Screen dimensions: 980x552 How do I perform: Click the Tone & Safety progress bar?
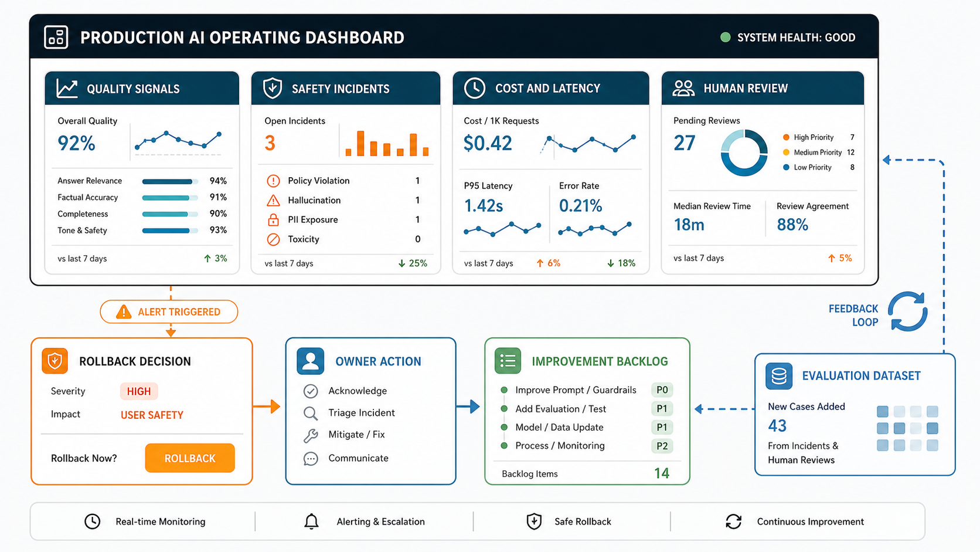click(x=170, y=231)
